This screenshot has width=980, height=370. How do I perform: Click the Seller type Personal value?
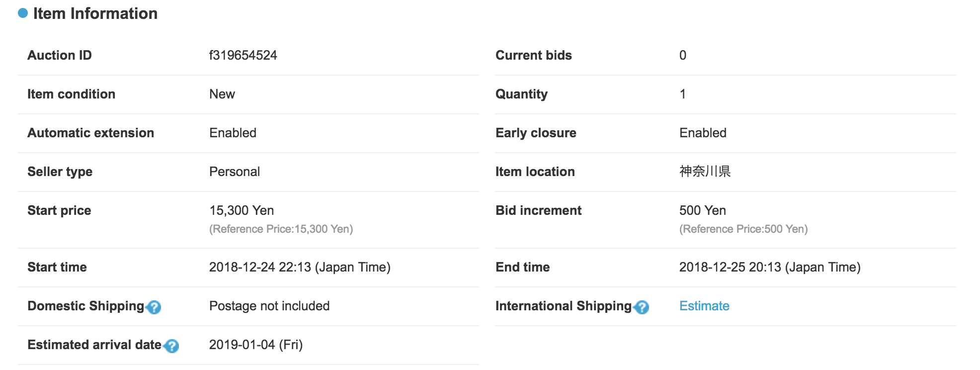pos(235,172)
